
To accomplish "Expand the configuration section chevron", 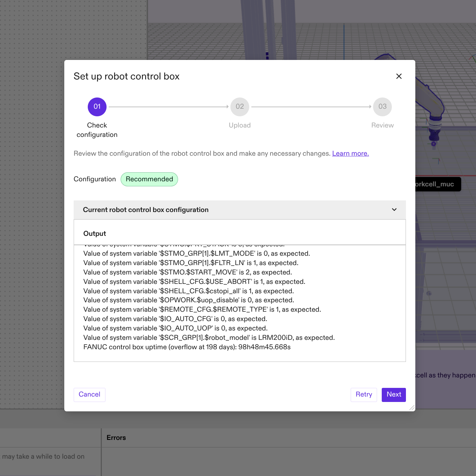I will coord(394,210).
